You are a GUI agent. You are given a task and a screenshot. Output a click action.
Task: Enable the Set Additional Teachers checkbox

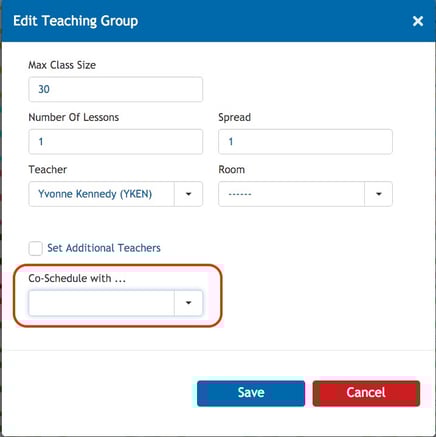35,248
